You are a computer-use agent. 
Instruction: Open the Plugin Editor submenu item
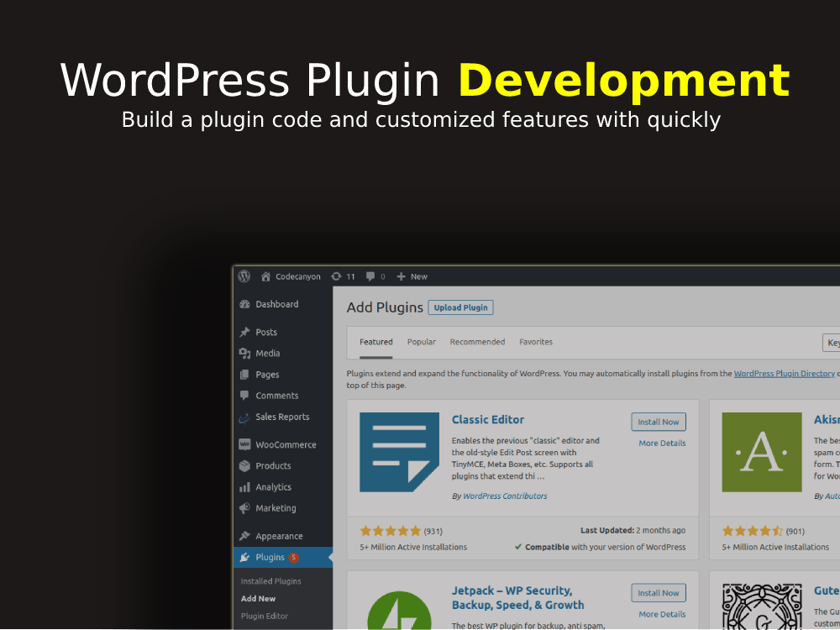264,616
